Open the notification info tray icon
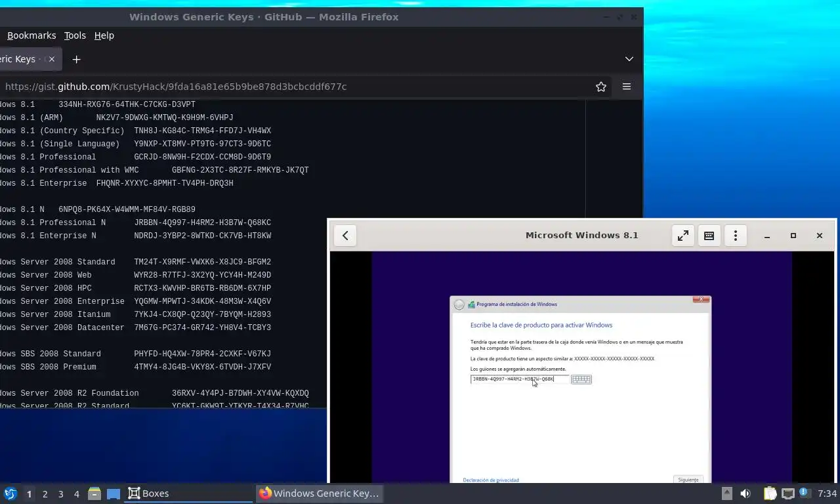Image resolution: width=840 pixels, height=504 pixels. coord(805,493)
